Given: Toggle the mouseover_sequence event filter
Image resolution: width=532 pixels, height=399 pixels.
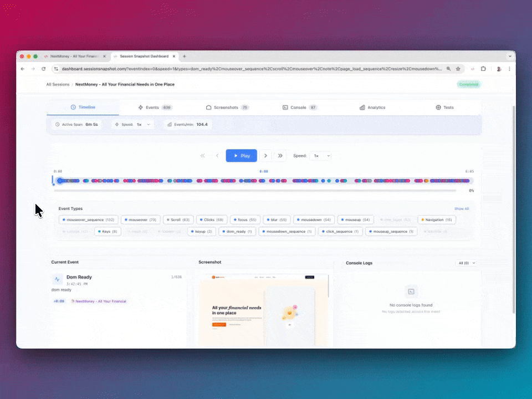Looking at the screenshot, I should pos(89,219).
